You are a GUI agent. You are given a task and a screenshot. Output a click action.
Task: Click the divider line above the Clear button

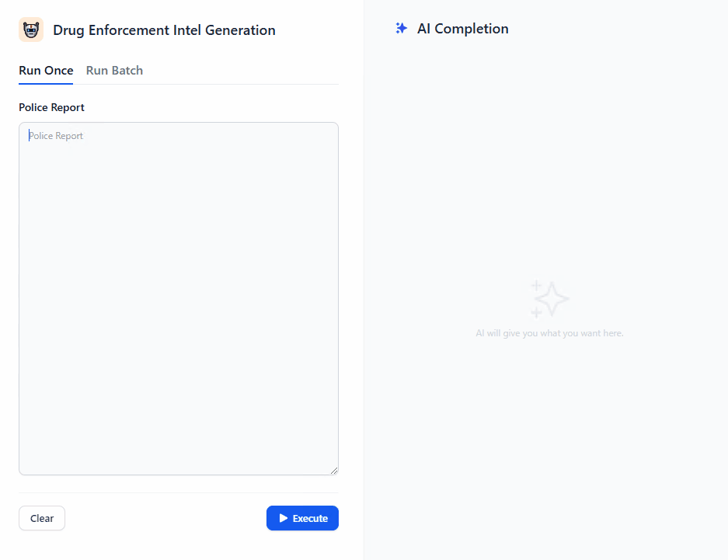[179, 492]
